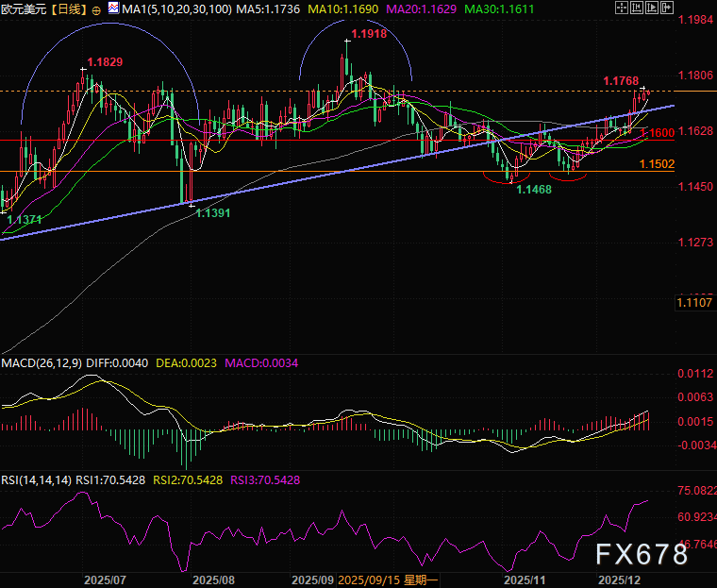The width and height of the screenshot is (717, 588).
Task: Click the 2025/07 date on the time axis
Action: click(x=106, y=578)
